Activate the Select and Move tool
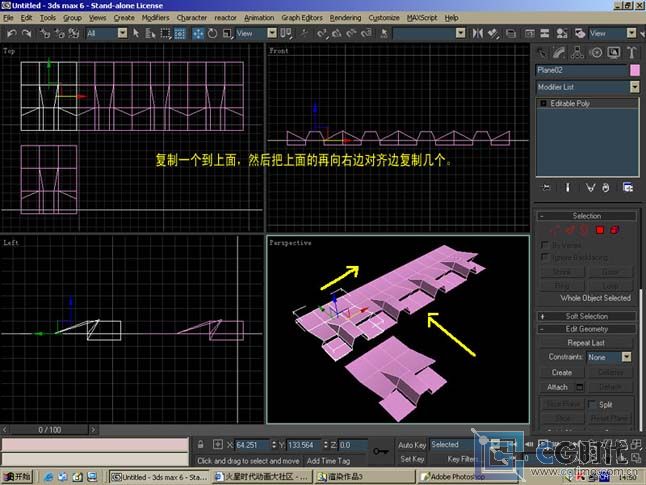This screenshot has width=646, height=485. [x=198, y=33]
